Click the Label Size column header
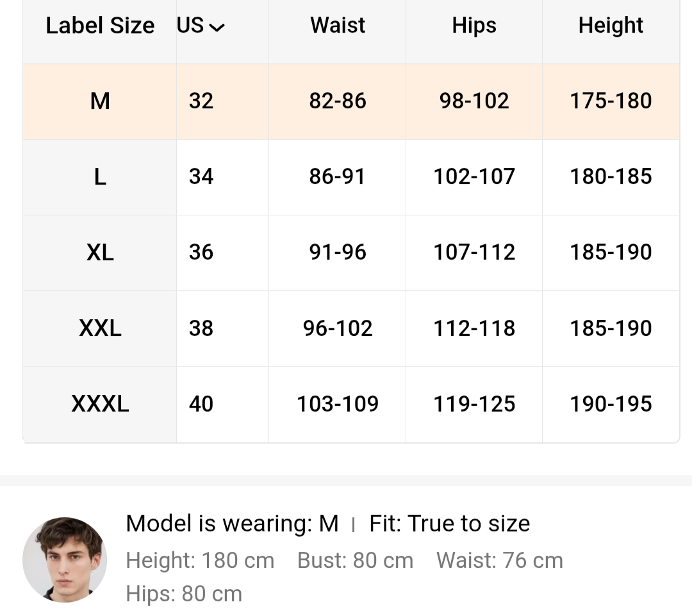Viewport: 692px width, 616px height. (100, 26)
